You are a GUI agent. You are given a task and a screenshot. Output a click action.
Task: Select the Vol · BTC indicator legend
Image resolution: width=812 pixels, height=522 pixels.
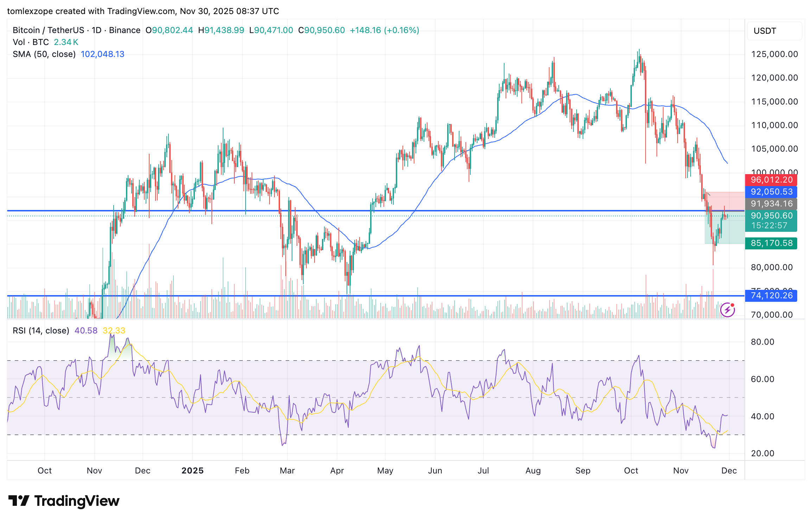[x=31, y=42]
